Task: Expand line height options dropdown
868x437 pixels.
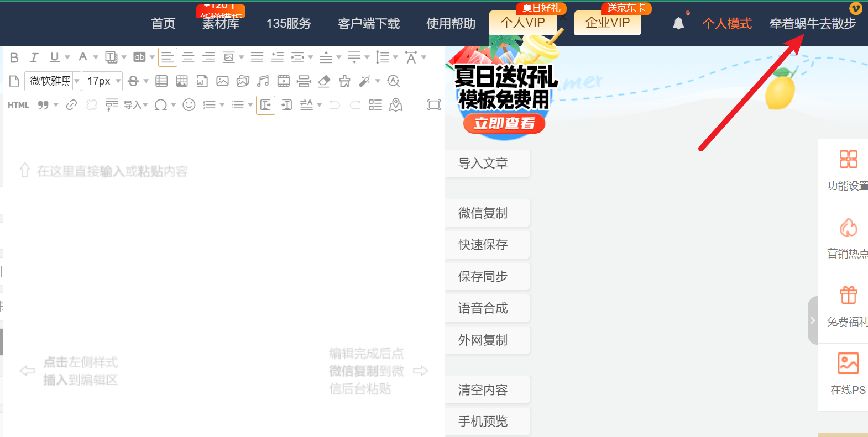Action: 395,57
